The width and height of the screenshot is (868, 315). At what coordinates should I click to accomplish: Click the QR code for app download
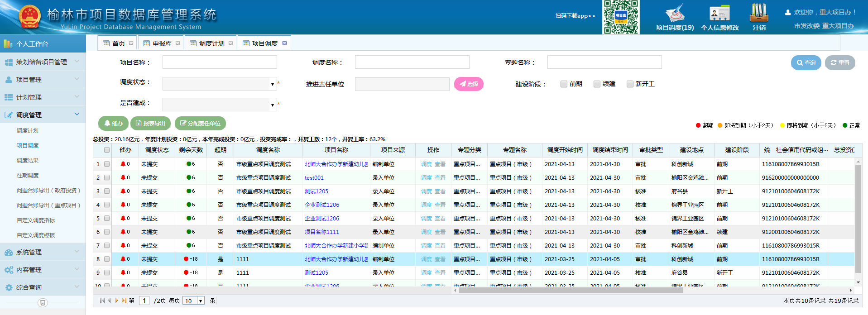[620, 17]
